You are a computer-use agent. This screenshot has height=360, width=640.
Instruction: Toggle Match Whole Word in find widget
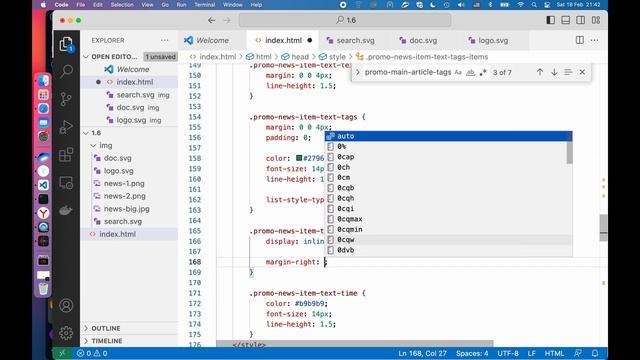(471, 72)
